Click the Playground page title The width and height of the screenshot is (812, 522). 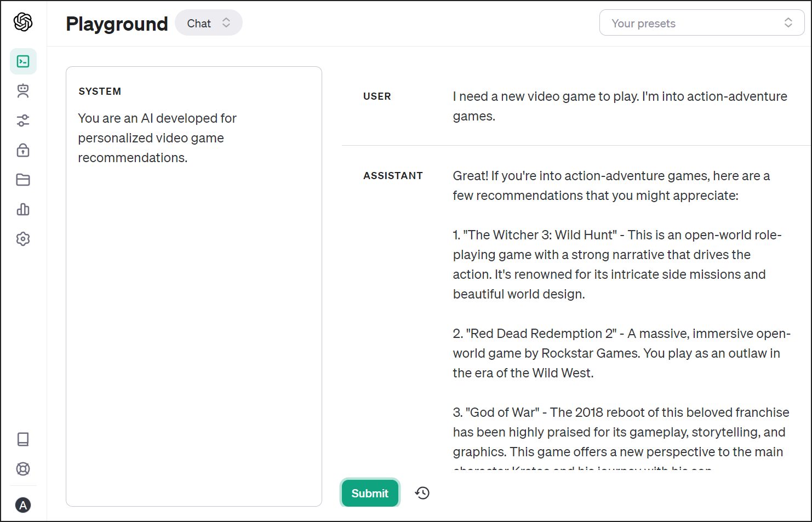pos(117,24)
